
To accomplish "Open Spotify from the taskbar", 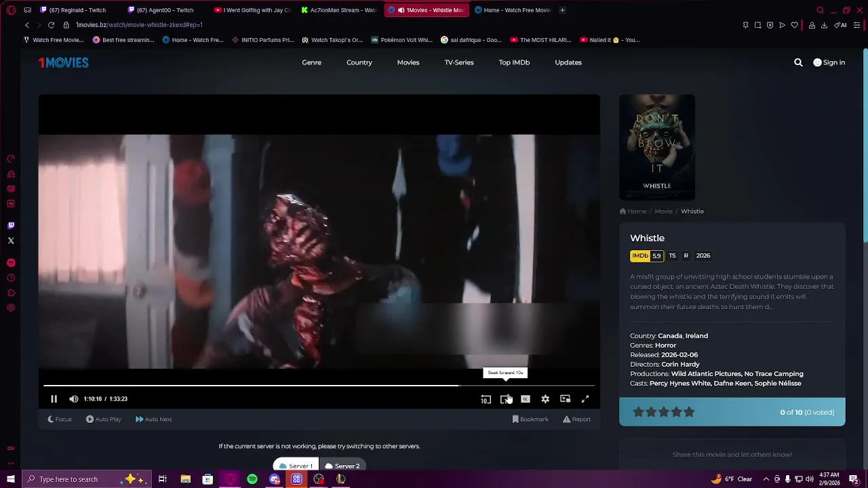I will [252, 479].
